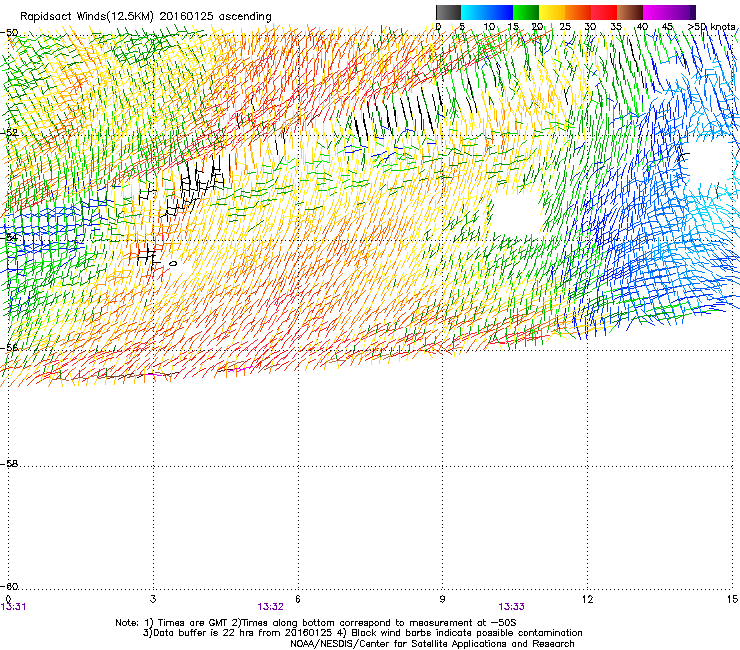The image size is (740, 650).
Task: Click the '-50' latitude axis label
Action: 9,33
